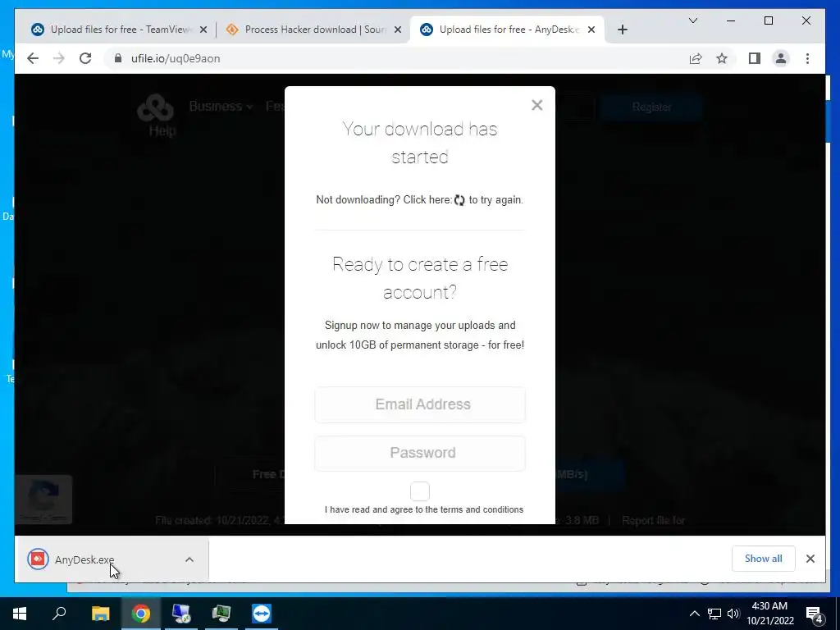Switch to Process Hacker download tab

pyautogui.click(x=313, y=30)
